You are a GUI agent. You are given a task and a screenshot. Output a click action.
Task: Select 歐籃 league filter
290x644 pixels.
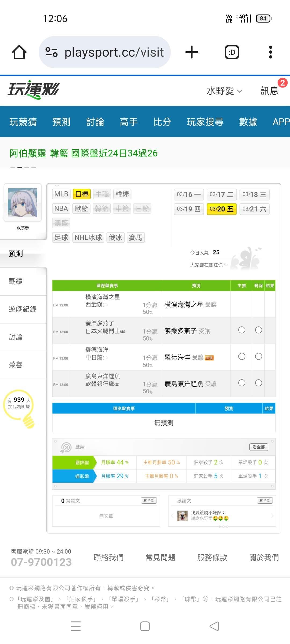pyautogui.click(x=81, y=208)
